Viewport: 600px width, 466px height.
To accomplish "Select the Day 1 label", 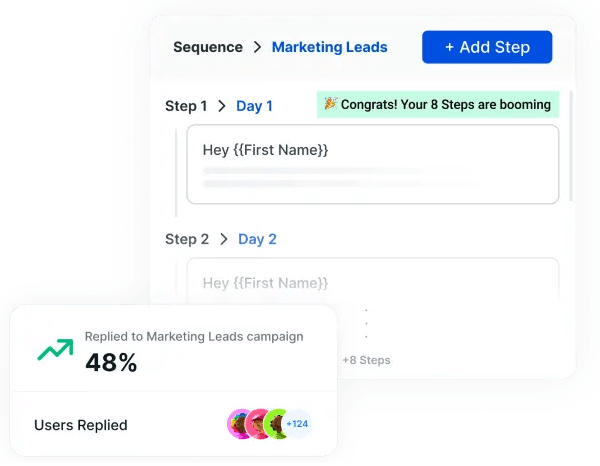I will [x=254, y=106].
